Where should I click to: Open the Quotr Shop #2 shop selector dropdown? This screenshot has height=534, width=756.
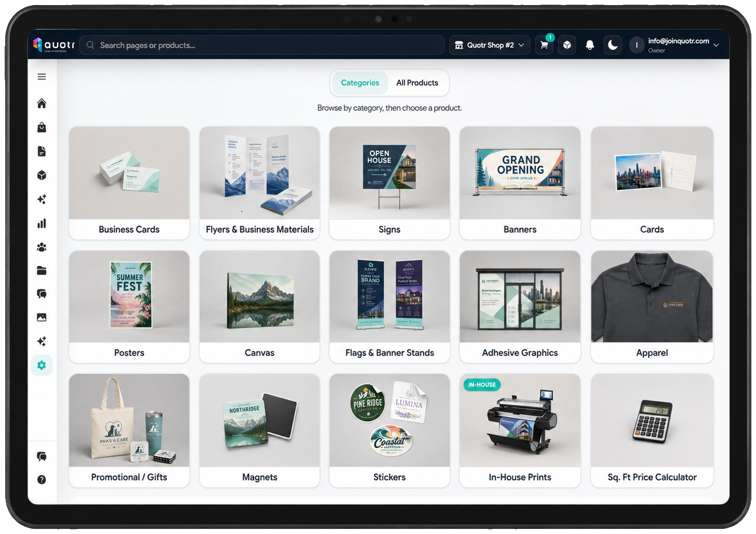pyautogui.click(x=490, y=45)
